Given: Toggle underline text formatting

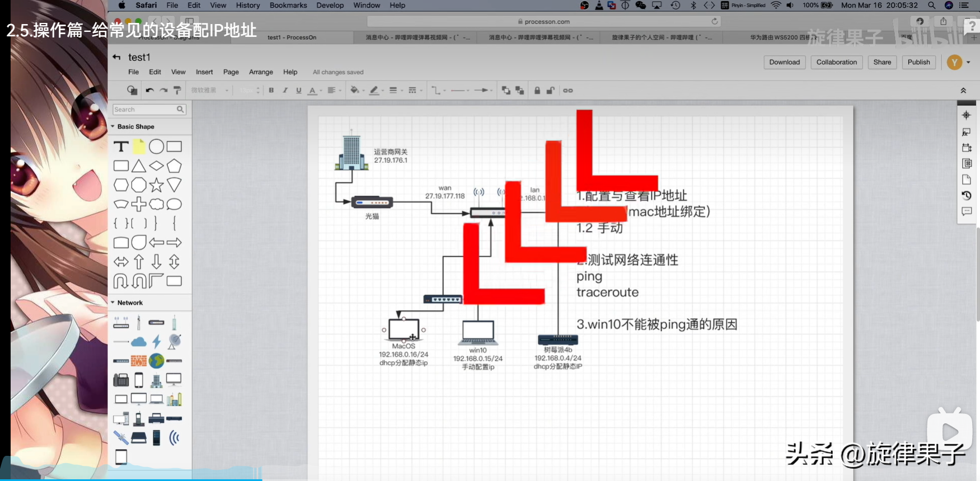Looking at the screenshot, I should 298,90.
